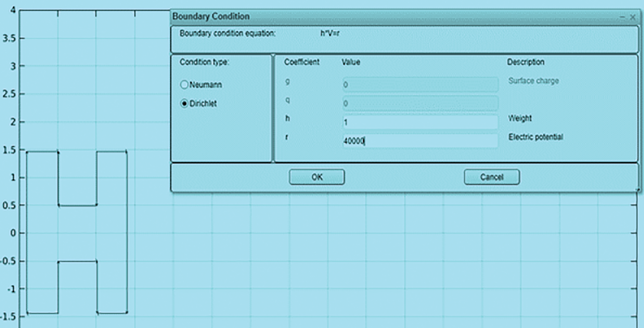Viewport: 644px width, 328px height.
Task: Click the Electric potential description label
Action: click(x=535, y=137)
